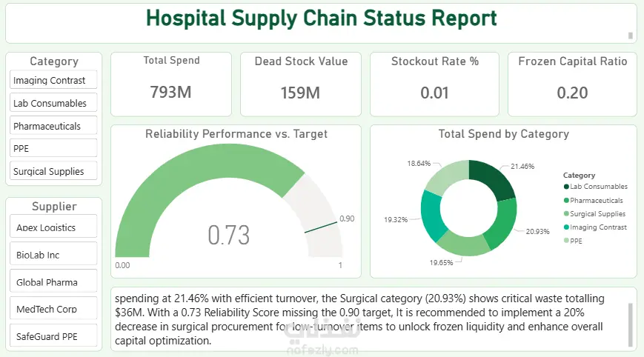Select SafeGuard PPE supplier
The image size is (644, 357).
[x=53, y=336]
